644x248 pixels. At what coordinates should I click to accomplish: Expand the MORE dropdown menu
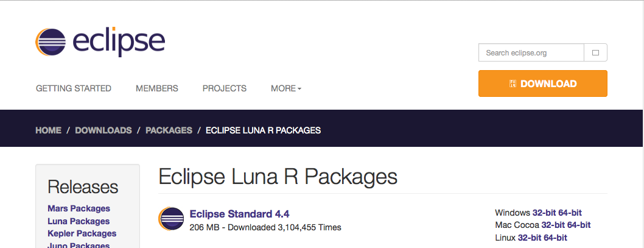tap(285, 88)
